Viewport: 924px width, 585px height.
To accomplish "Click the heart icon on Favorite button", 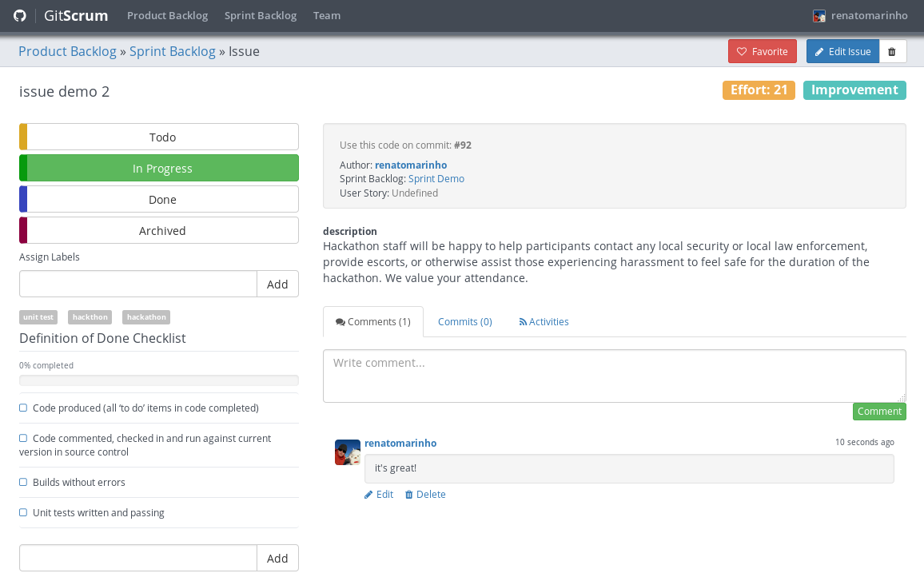I will point(742,52).
